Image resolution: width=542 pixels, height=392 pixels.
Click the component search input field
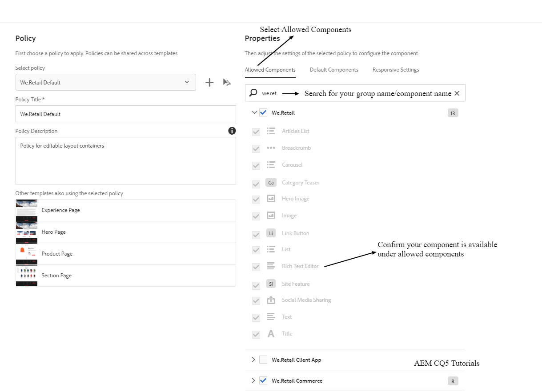point(355,93)
